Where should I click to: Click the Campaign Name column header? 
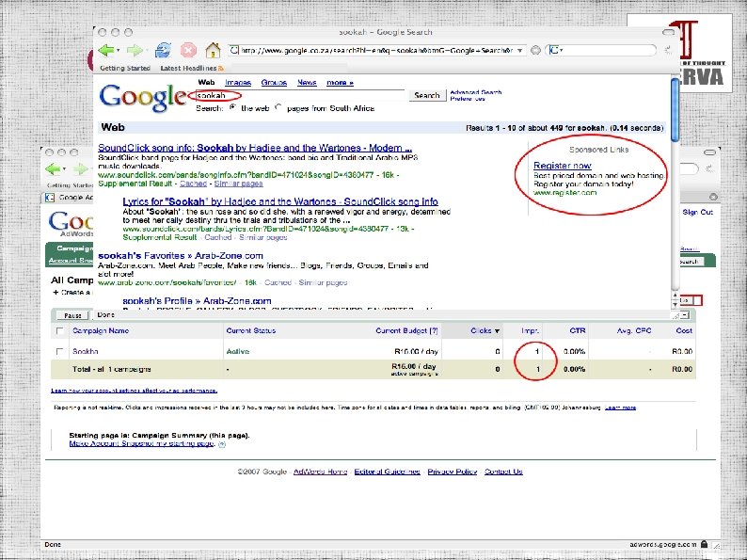(101, 330)
